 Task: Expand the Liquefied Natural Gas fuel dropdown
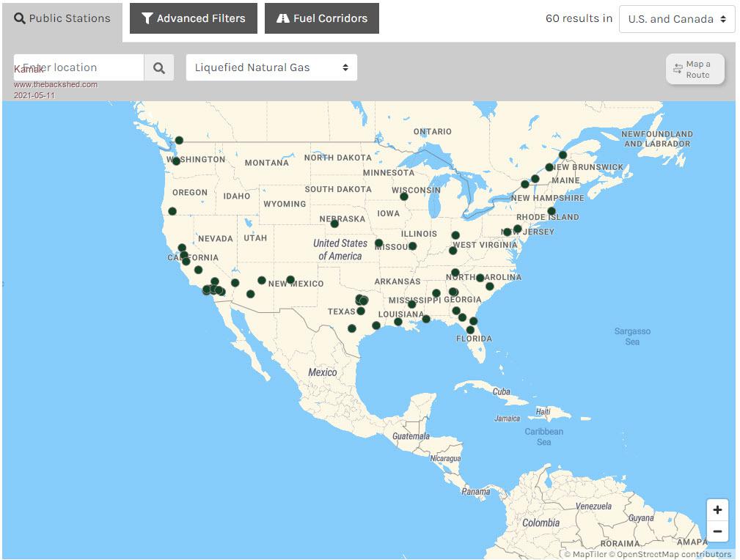(x=271, y=67)
